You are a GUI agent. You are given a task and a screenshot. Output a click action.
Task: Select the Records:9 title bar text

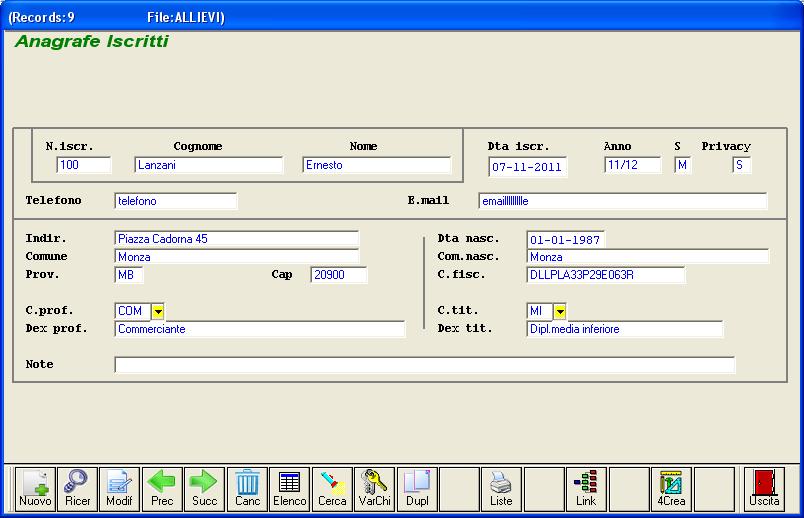42,17
